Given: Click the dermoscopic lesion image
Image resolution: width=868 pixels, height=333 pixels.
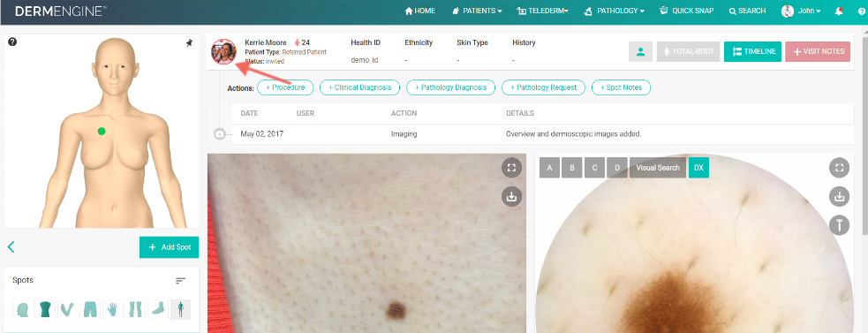Looking at the screenshot, I should [695, 243].
